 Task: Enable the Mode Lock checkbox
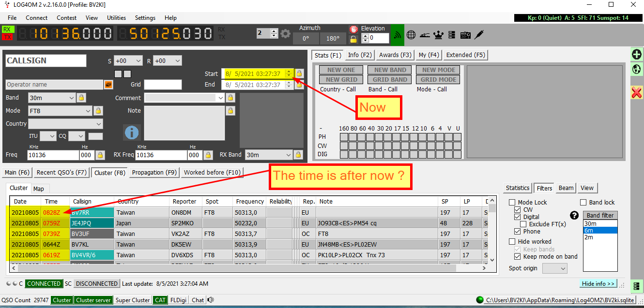pyautogui.click(x=512, y=202)
